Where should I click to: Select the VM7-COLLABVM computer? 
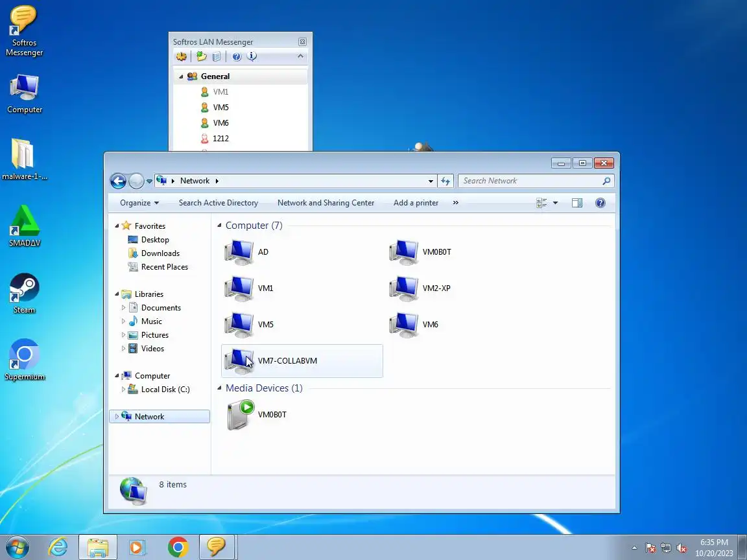pos(302,361)
